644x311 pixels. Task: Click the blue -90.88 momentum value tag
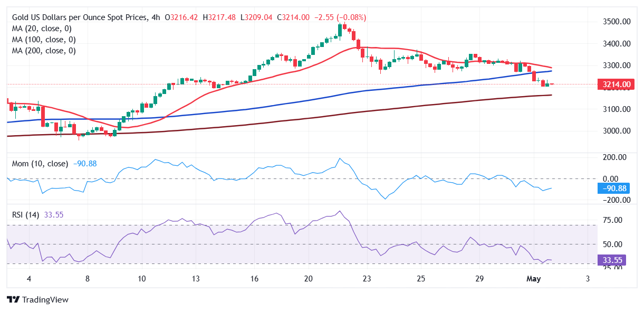(615, 189)
